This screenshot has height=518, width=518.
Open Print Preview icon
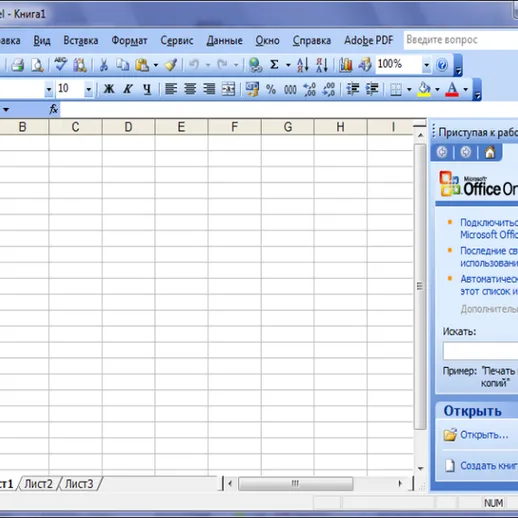pos(37,65)
